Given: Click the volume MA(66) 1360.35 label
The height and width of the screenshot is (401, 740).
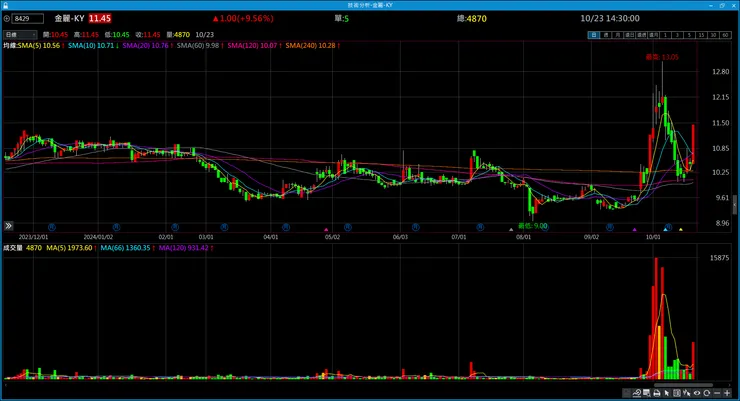Looking at the screenshot, I should click(126, 248).
